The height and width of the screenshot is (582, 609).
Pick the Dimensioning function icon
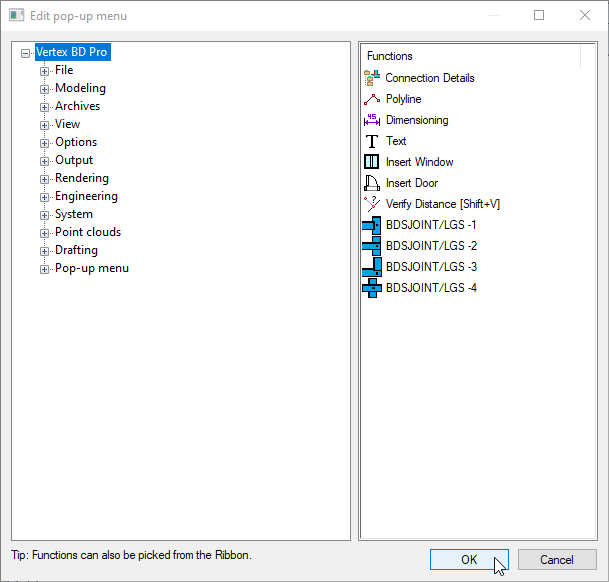372,120
